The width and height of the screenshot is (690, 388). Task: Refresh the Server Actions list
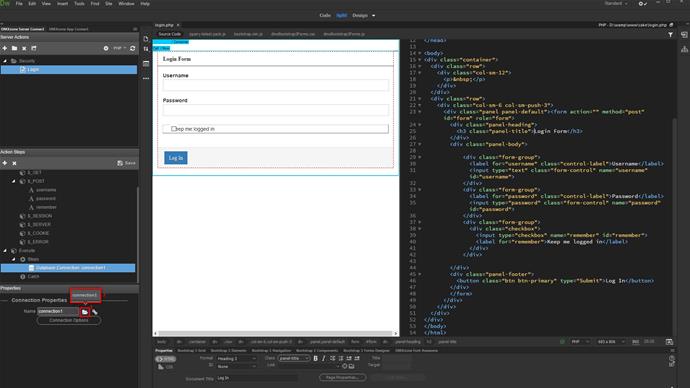pyautogui.click(x=132, y=48)
